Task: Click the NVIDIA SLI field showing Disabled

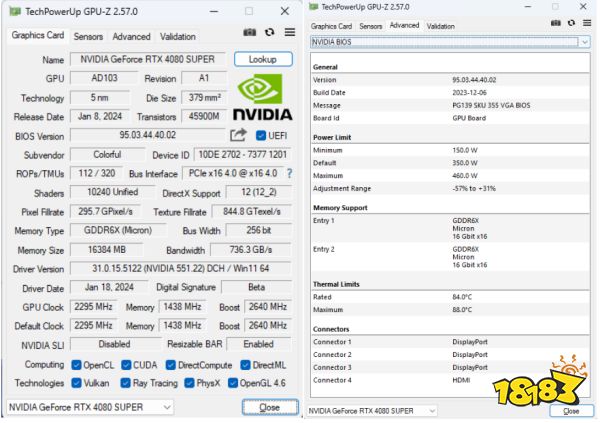Action: [115, 344]
